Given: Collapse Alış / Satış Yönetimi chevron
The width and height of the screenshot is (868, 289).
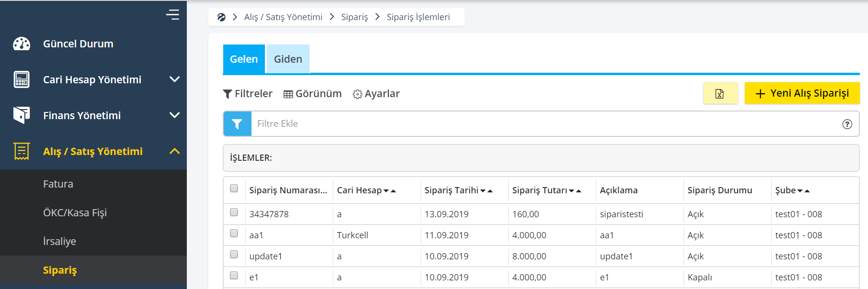Looking at the screenshot, I should point(175,151).
